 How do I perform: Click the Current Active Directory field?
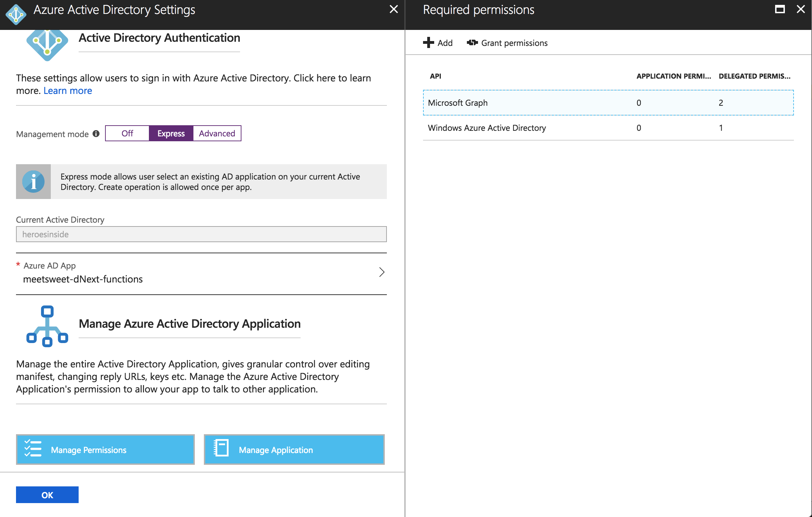pyautogui.click(x=201, y=234)
